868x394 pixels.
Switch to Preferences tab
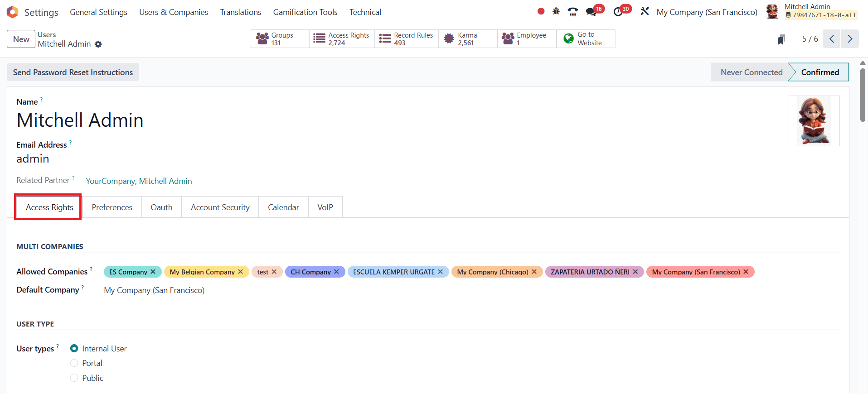point(112,207)
